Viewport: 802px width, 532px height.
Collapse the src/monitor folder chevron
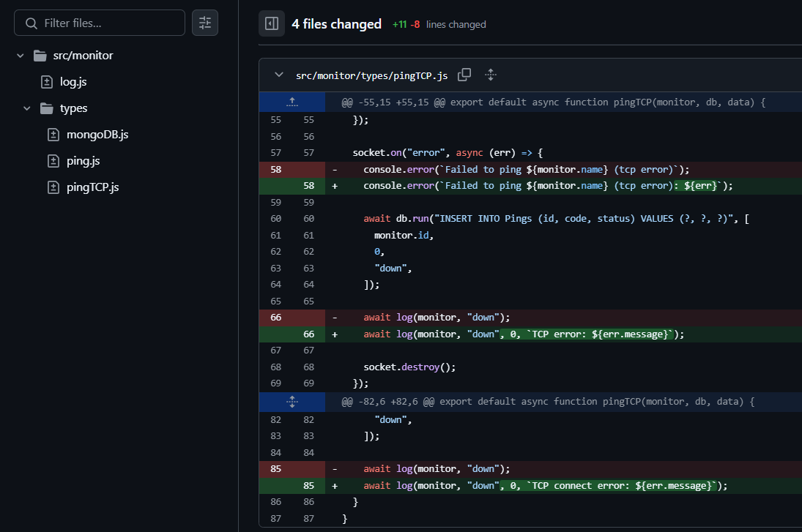click(x=21, y=56)
